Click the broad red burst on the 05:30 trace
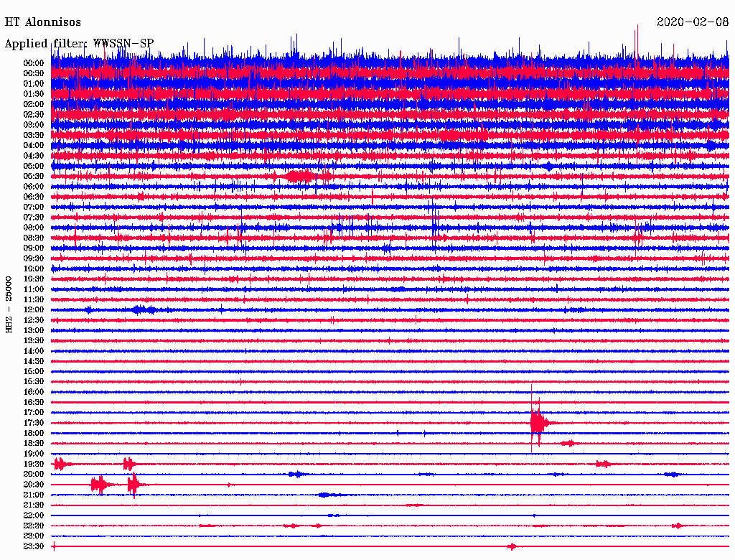 point(300,177)
